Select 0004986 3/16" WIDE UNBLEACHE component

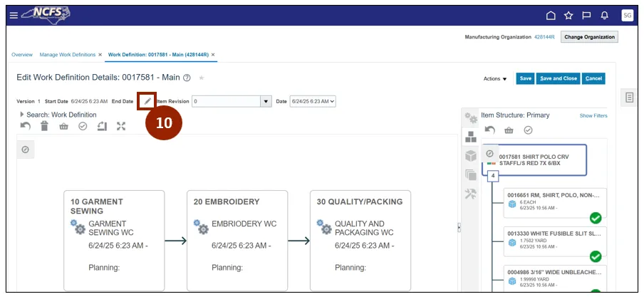pyautogui.click(x=555, y=278)
